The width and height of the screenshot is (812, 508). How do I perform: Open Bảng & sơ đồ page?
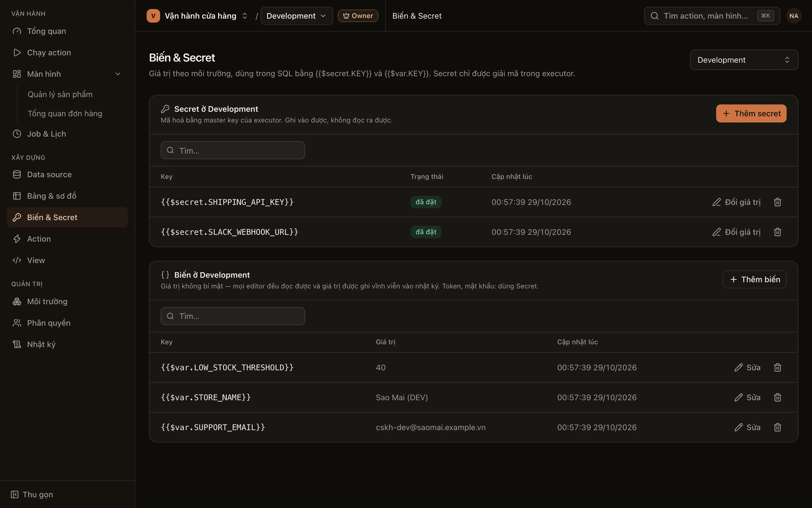(67, 196)
